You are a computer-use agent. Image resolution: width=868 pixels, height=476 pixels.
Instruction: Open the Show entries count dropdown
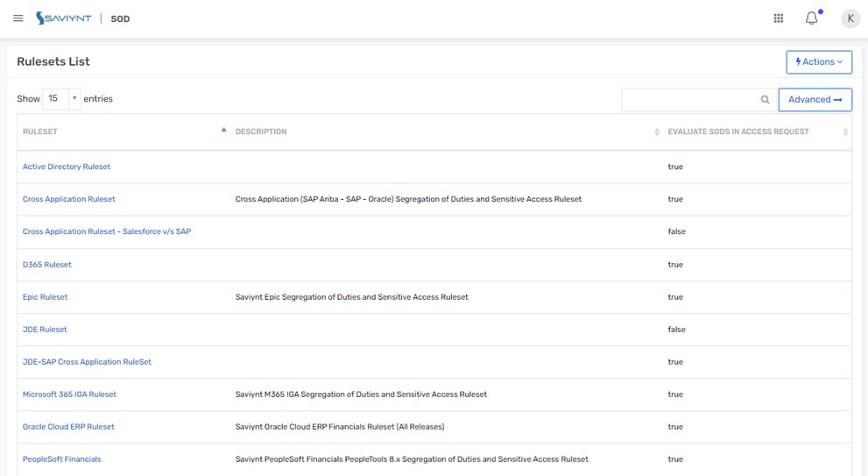click(x=61, y=99)
